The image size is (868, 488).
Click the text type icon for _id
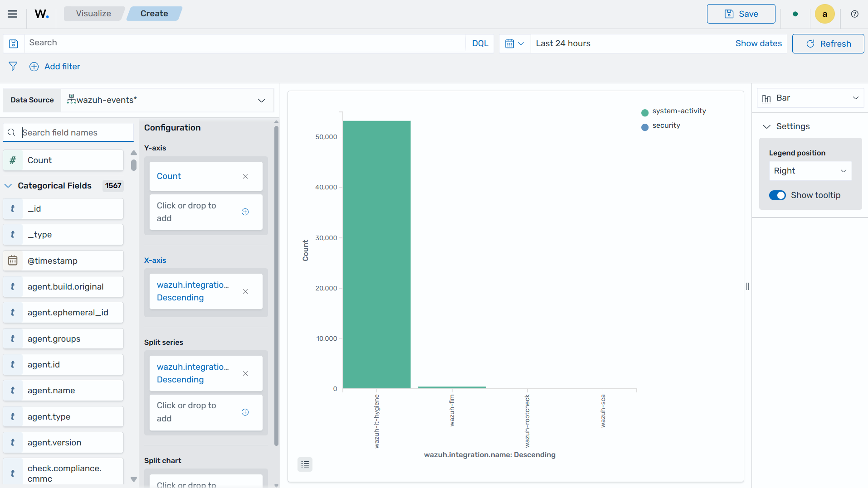coord(13,208)
